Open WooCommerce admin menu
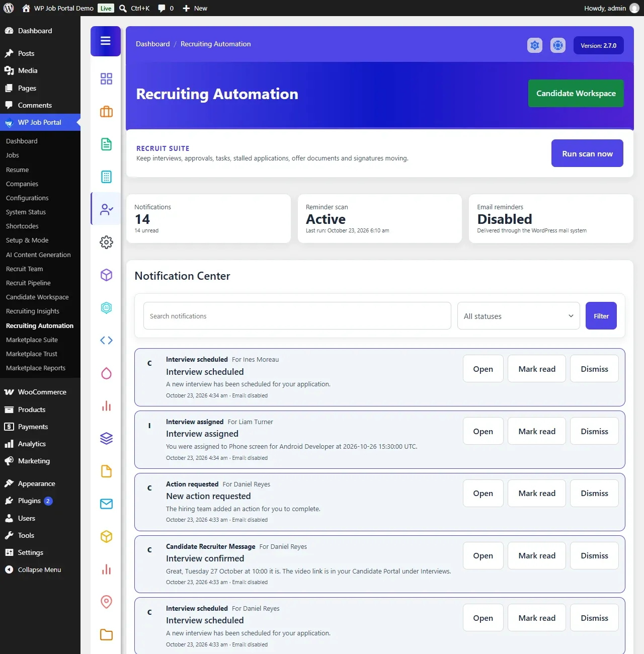The width and height of the screenshot is (644, 654). coord(40,392)
